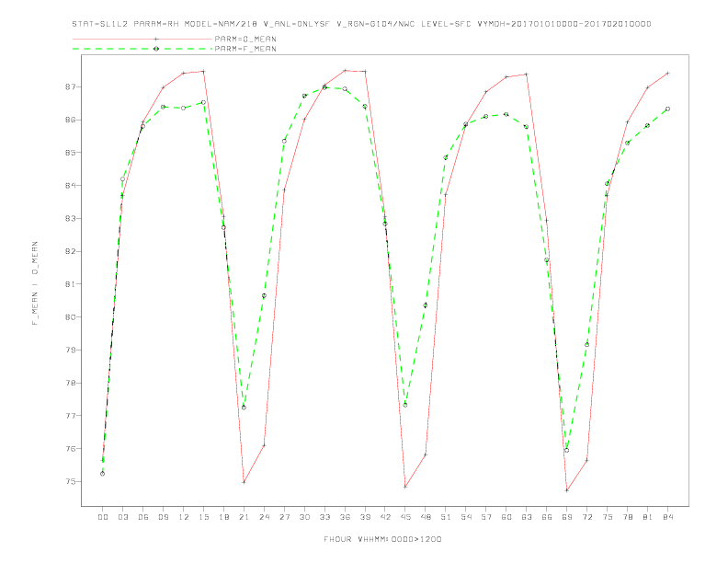Click x-axis tick label 54
728x563 pixels.
tap(466, 517)
